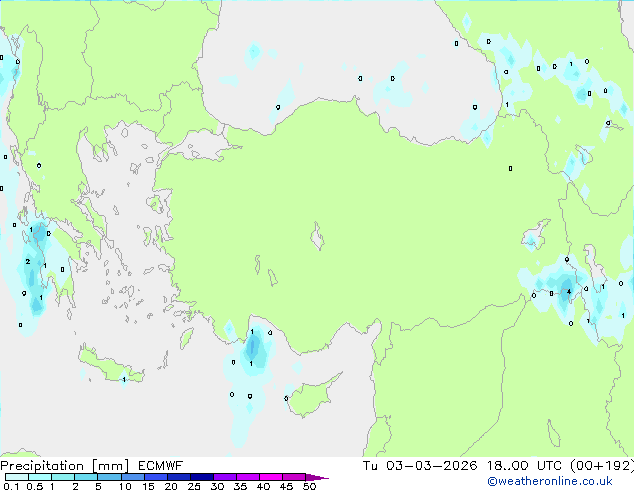Open the weatheronline.co.uk copyright link

(550, 481)
